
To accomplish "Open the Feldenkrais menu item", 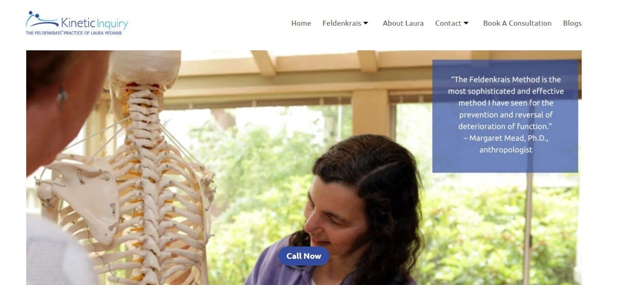I will 342,23.
